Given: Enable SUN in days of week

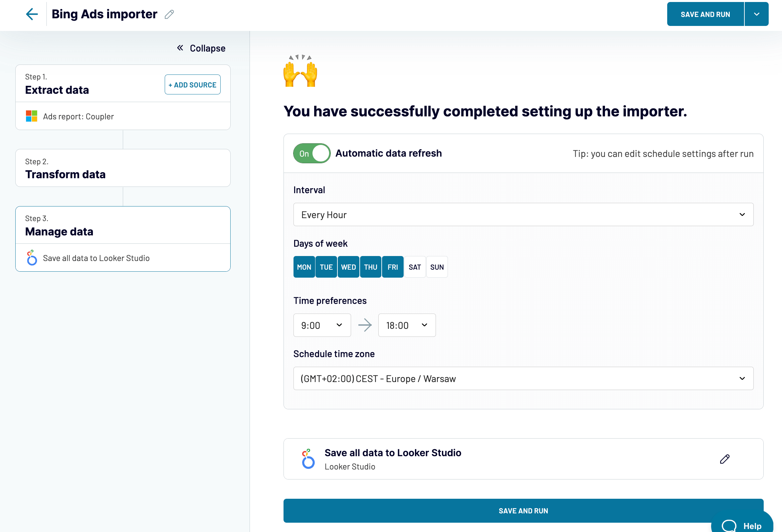Looking at the screenshot, I should (x=437, y=267).
